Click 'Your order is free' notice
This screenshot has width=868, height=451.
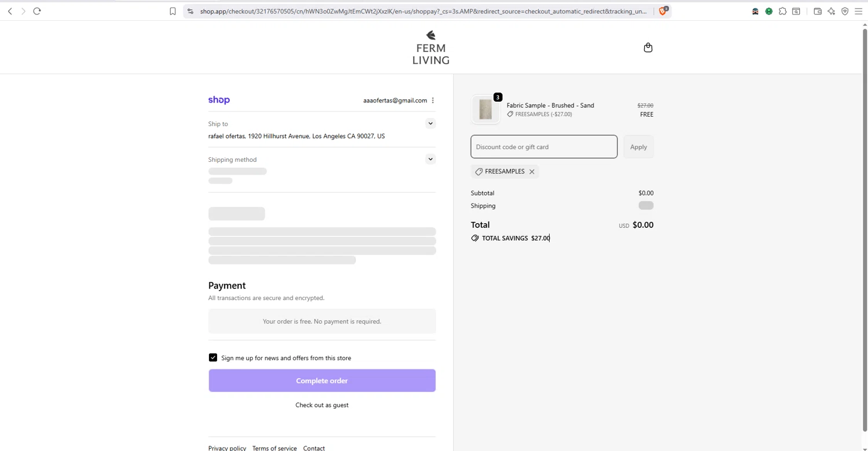[x=322, y=321]
